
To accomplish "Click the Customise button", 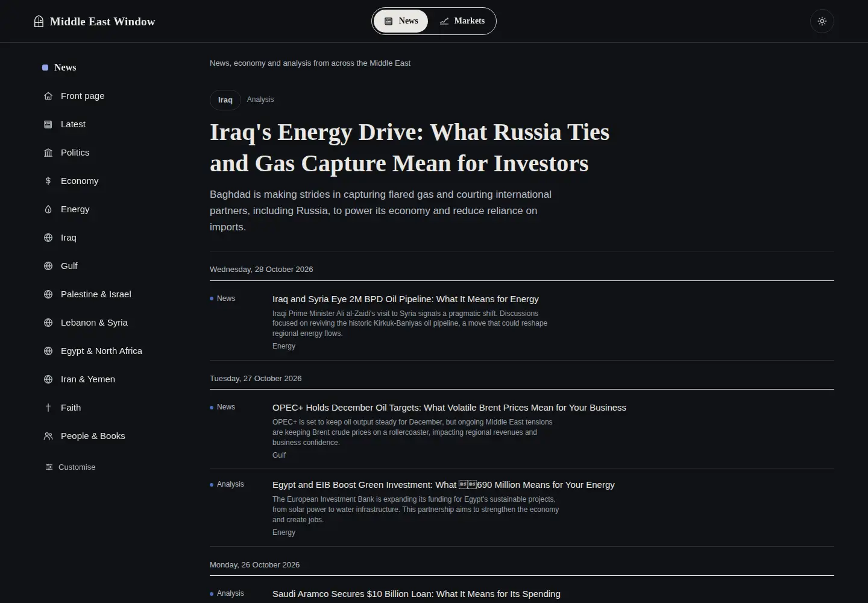I will 71,467.
